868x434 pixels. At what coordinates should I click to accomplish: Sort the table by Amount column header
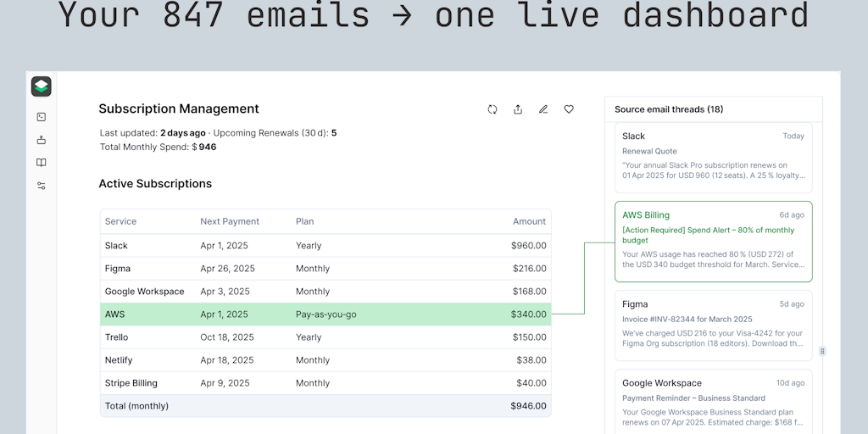pyautogui.click(x=529, y=221)
